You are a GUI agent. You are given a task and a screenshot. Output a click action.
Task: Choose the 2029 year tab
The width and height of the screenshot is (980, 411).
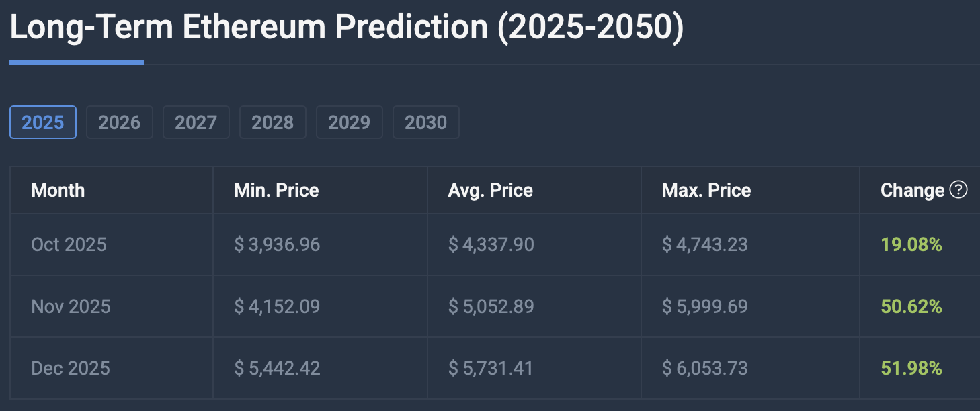(x=349, y=122)
